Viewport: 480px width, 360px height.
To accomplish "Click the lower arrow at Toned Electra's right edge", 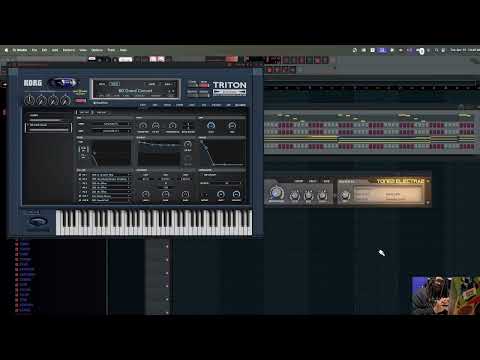I will (x=428, y=202).
